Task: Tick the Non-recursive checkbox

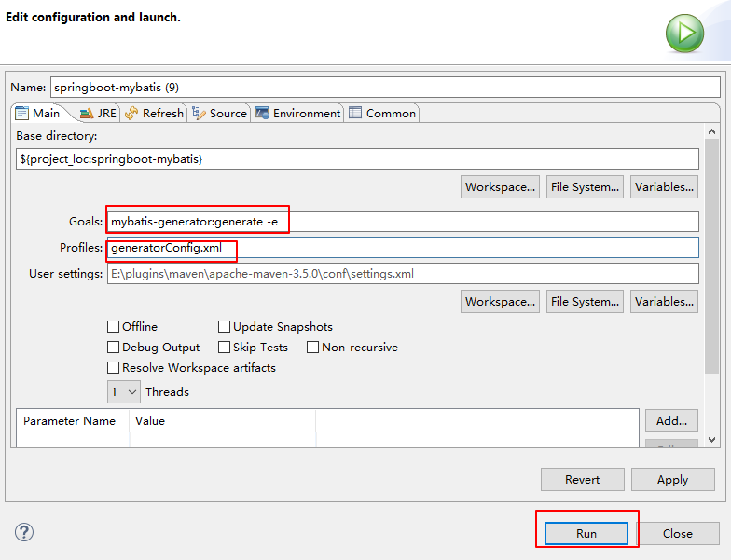Action: (x=313, y=348)
